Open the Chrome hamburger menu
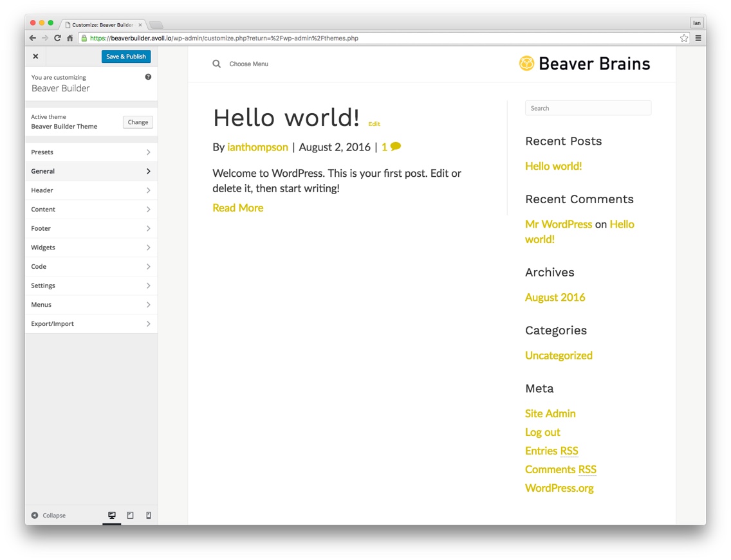Screen dimensions: 731x560 tap(698, 38)
